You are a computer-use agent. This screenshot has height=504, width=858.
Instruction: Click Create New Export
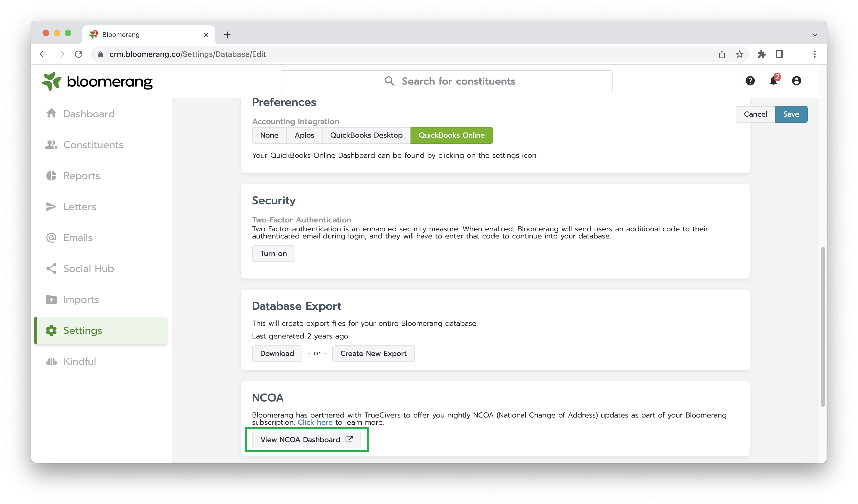tap(373, 354)
